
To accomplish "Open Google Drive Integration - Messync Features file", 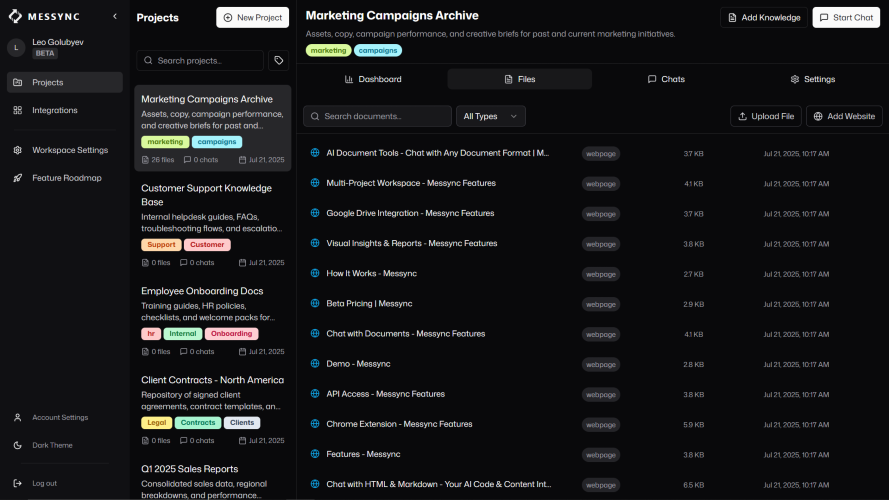I will click(x=410, y=213).
